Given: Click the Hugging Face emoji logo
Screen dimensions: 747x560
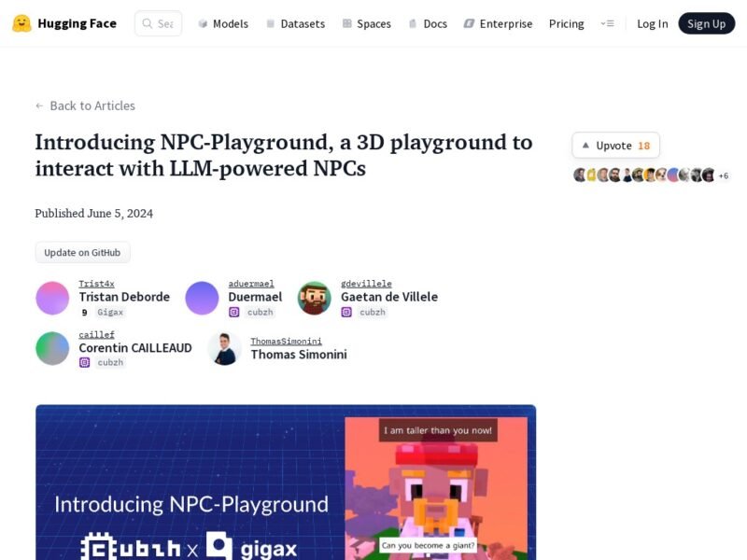Looking at the screenshot, I should click(x=21, y=23).
